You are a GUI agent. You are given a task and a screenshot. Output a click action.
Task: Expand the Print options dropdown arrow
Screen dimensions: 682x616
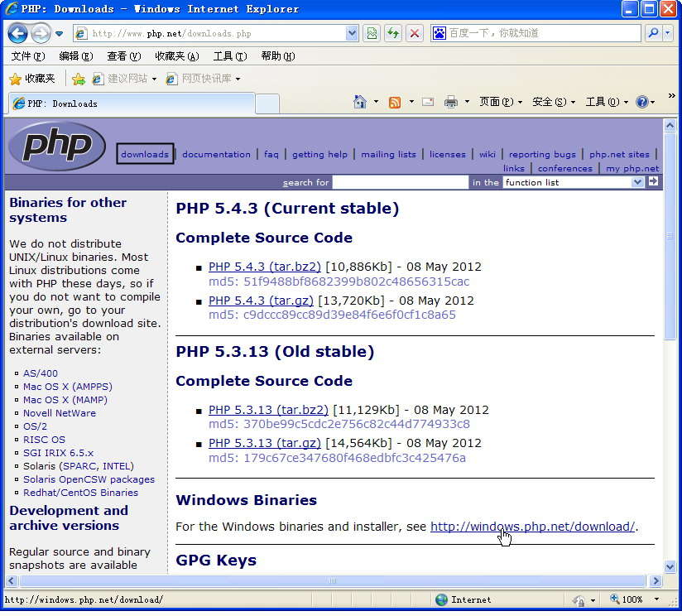(x=467, y=102)
